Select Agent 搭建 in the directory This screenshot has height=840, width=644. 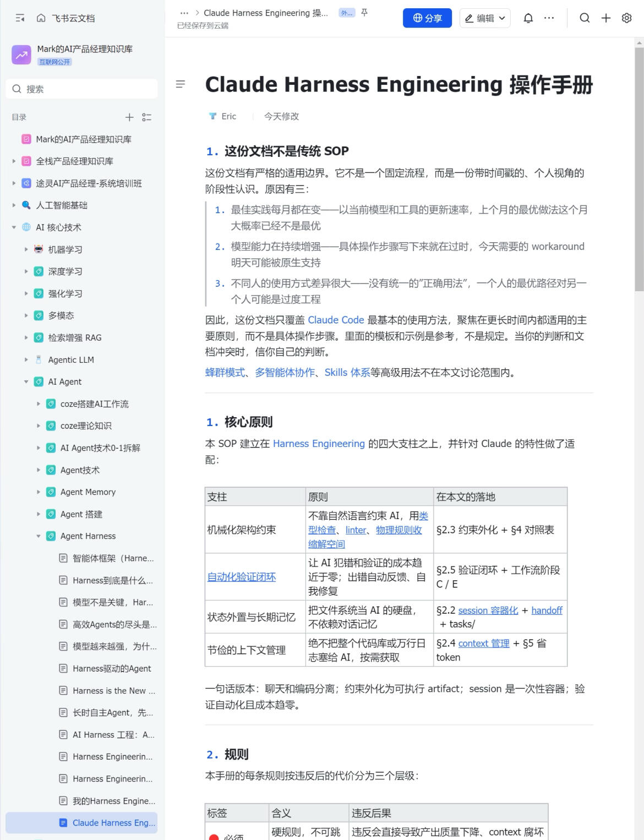click(x=81, y=514)
